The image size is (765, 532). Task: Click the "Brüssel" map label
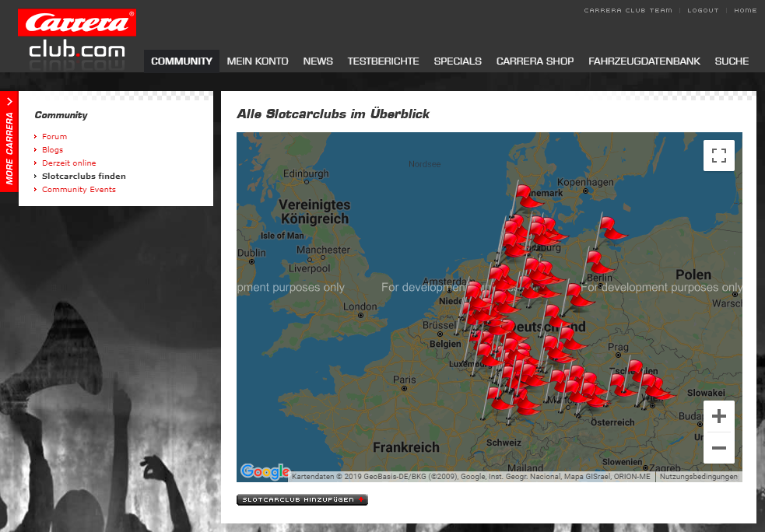(439, 325)
